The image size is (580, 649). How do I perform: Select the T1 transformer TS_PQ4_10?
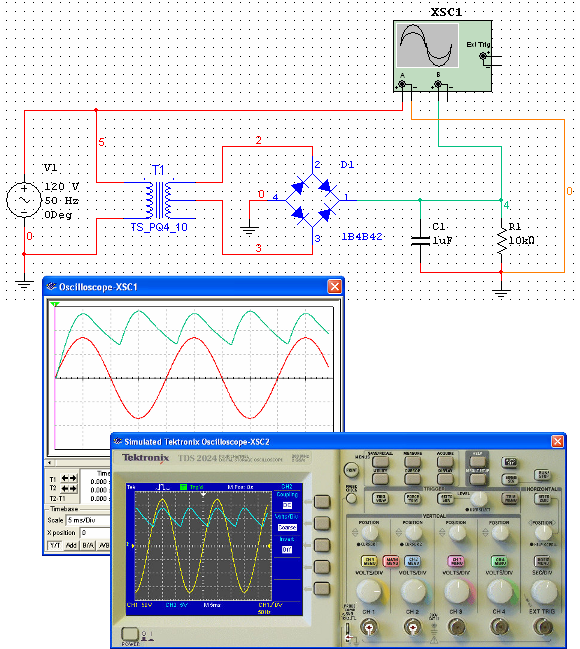pyautogui.click(x=159, y=200)
